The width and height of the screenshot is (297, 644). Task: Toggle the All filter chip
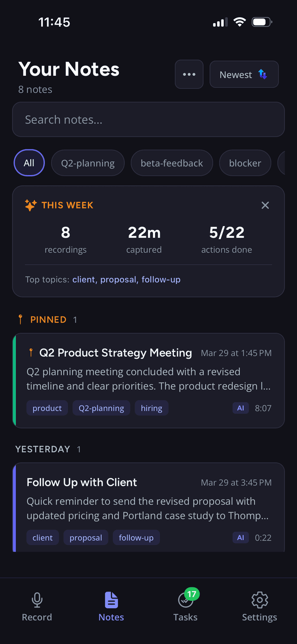(x=29, y=163)
